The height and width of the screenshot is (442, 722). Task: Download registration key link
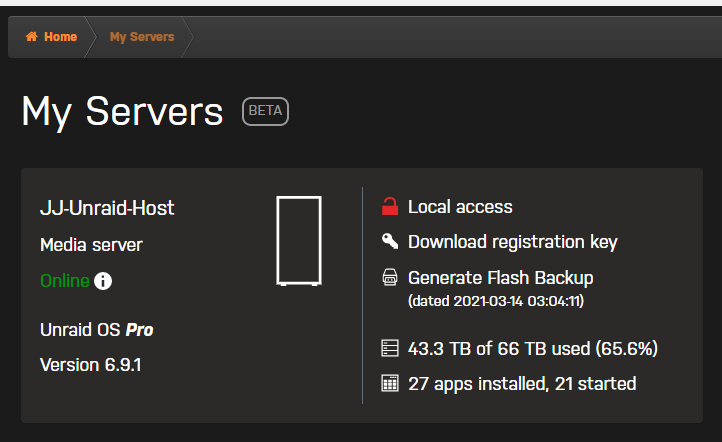pos(512,242)
